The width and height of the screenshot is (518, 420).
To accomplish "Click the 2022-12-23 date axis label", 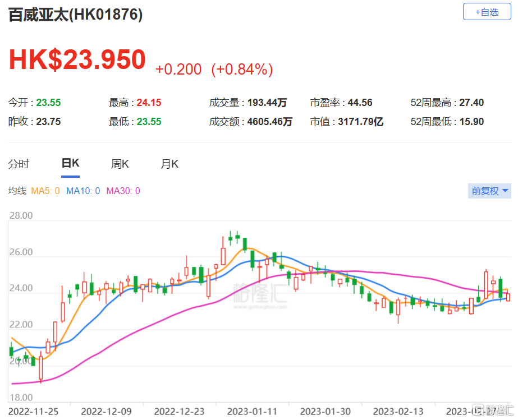I will pos(180,412).
